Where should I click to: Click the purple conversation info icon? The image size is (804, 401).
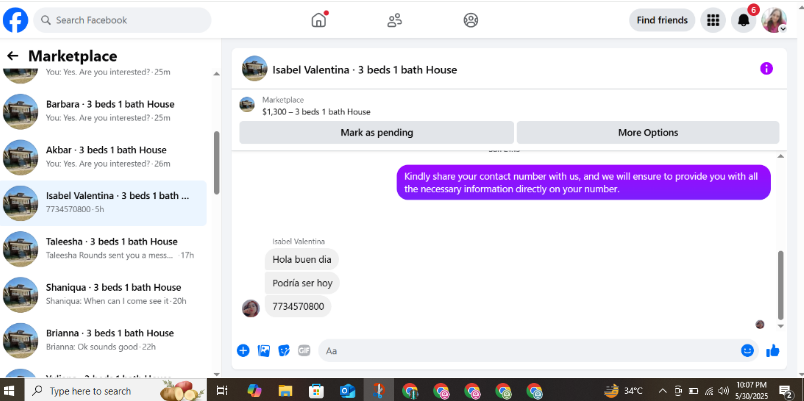(766, 69)
